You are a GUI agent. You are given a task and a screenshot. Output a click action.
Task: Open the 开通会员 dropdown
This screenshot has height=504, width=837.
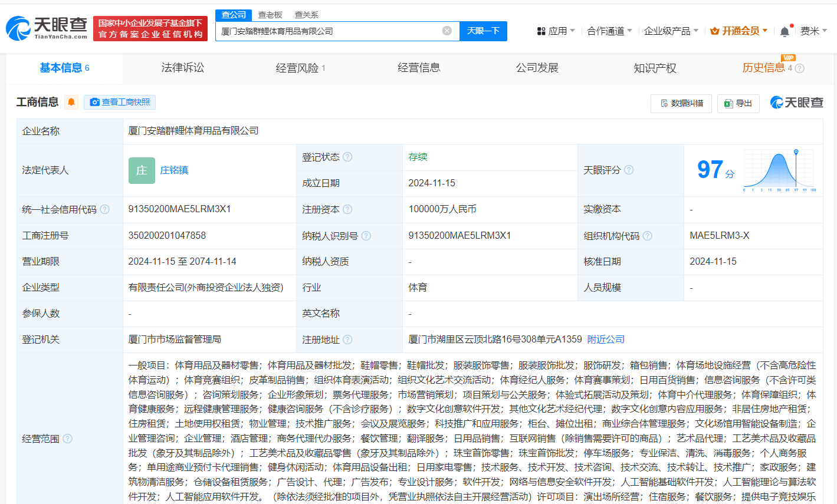[739, 31]
